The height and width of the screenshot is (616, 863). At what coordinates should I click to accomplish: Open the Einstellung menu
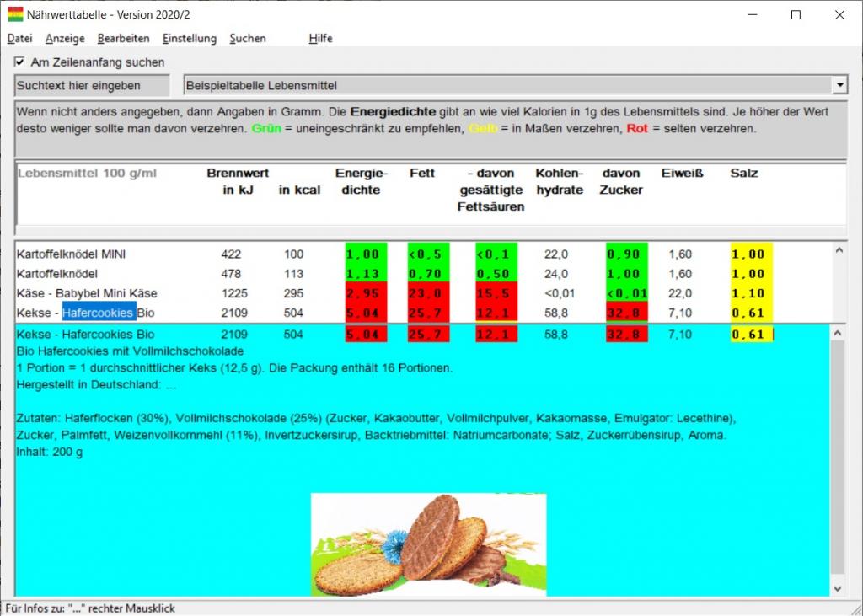(190, 39)
